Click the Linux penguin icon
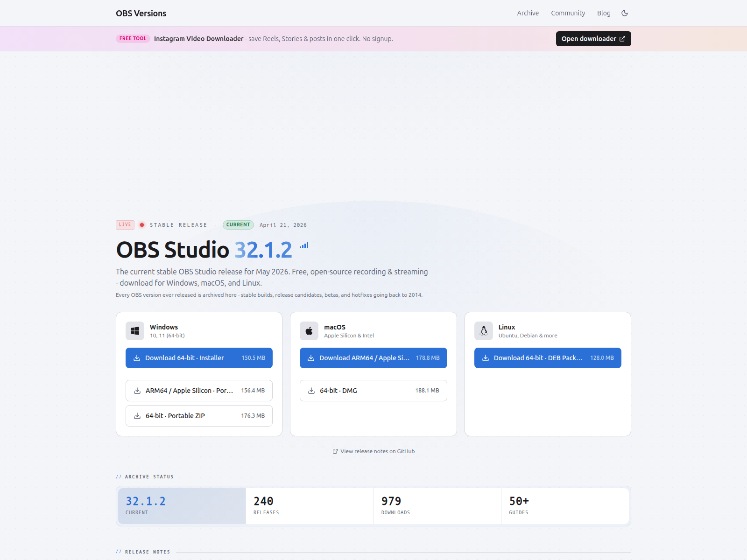The width and height of the screenshot is (747, 560). [484, 331]
